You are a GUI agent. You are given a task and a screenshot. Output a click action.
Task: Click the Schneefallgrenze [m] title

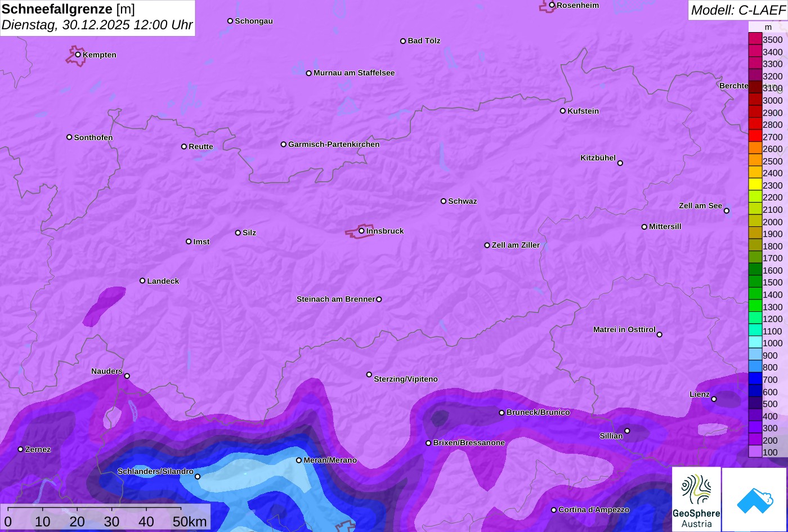click(x=68, y=9)
